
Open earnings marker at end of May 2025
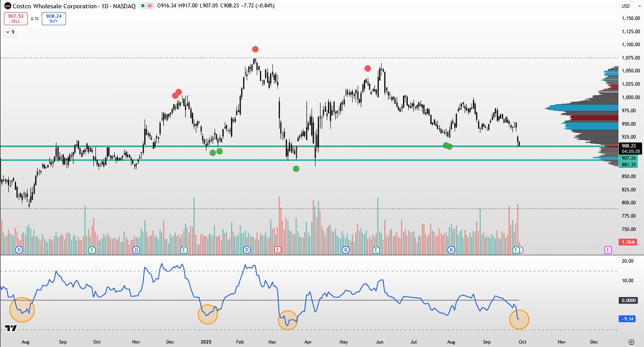tap(376, 250)
